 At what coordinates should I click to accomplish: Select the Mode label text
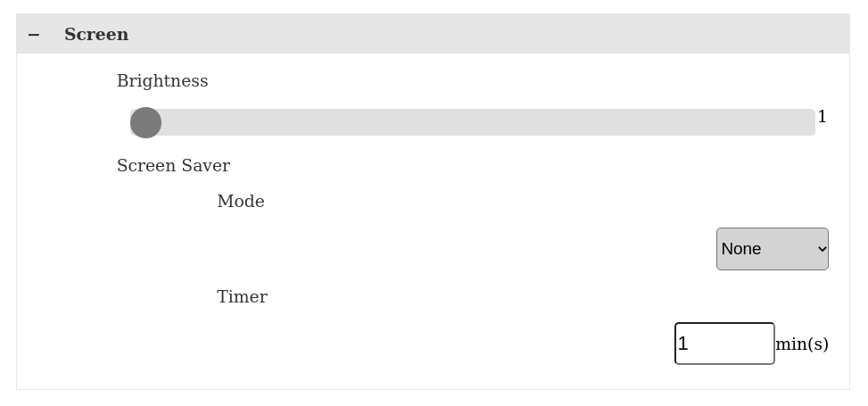point(241,202)
